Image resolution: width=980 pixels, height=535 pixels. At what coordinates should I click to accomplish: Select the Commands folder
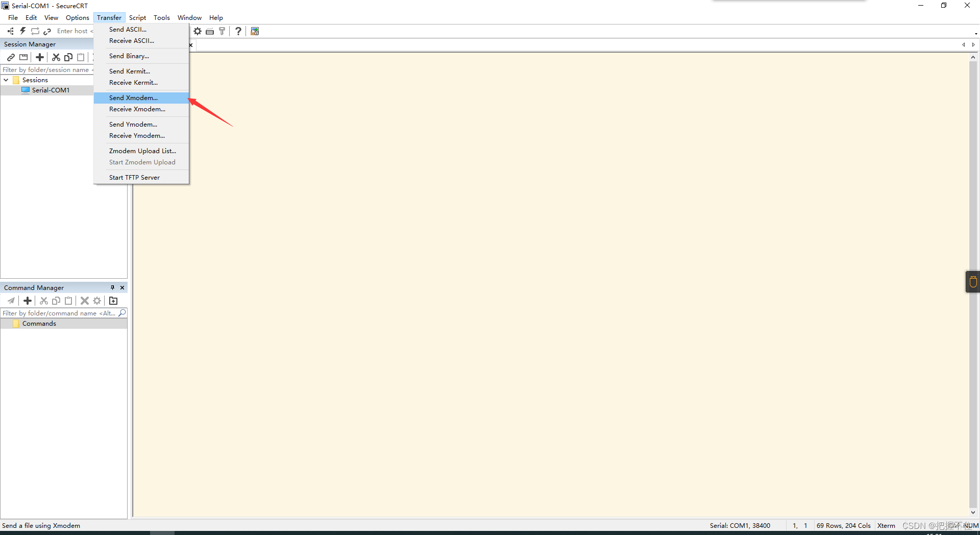tap(39, 324)
